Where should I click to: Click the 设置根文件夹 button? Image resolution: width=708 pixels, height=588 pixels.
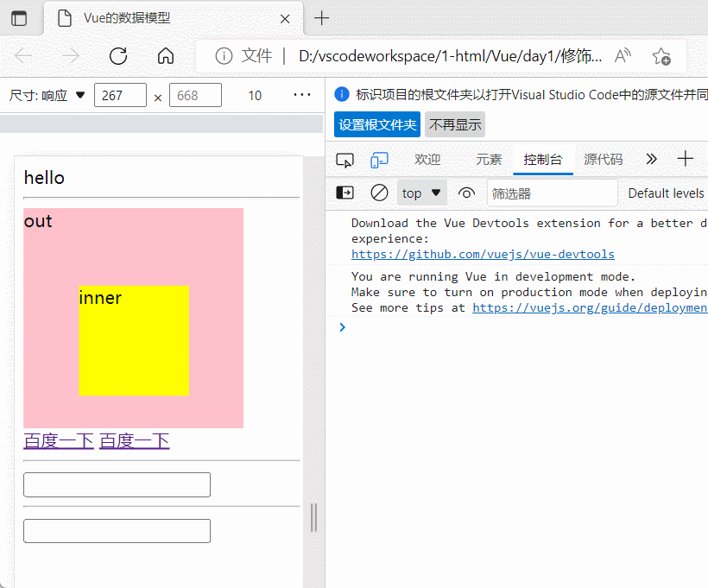point(376,124)
